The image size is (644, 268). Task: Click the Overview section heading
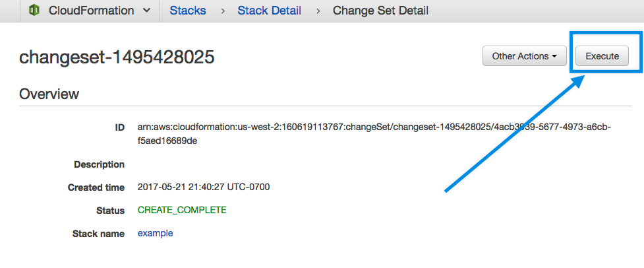[x=49, y=94]
